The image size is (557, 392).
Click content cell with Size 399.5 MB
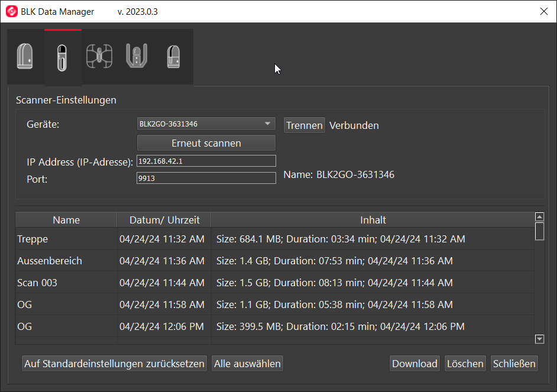[373, 326]
